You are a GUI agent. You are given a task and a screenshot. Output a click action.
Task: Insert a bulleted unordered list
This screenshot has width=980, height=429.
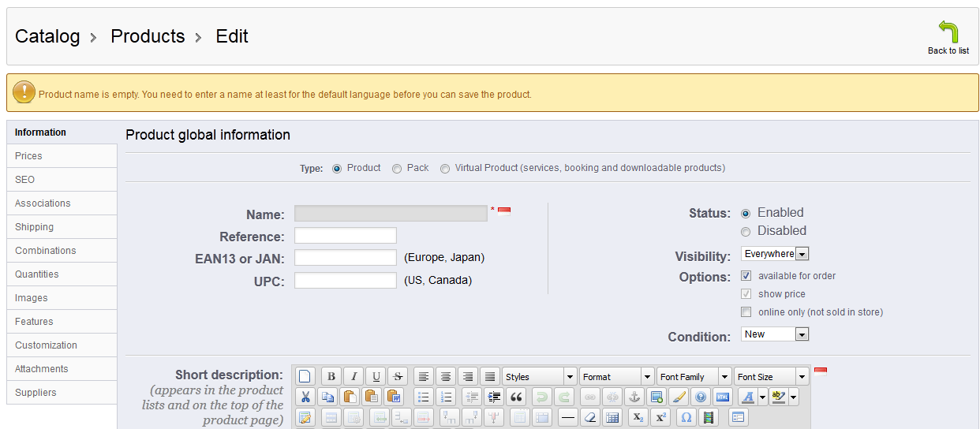click(x=424, y=397)
